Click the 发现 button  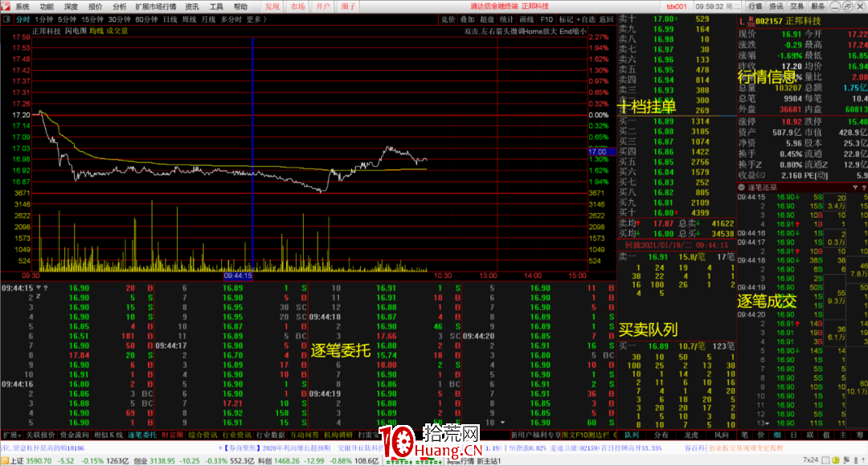pyautogui.click(x=272, y=6)
